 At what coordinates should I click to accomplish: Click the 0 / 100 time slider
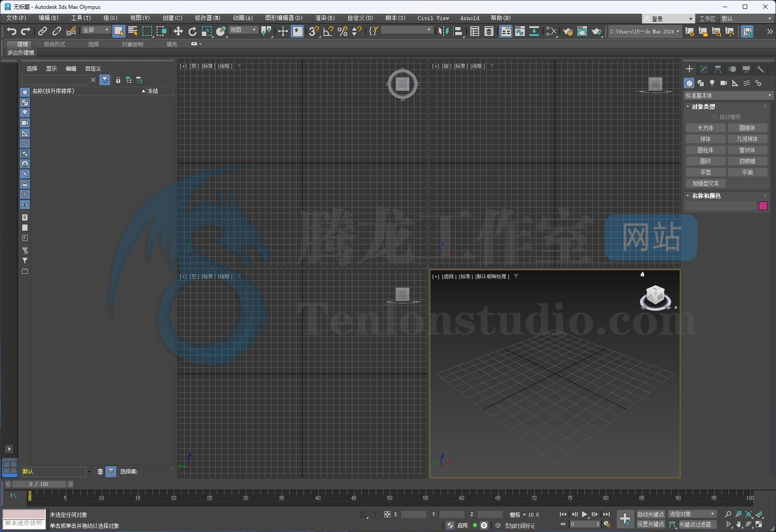point(39,484)
